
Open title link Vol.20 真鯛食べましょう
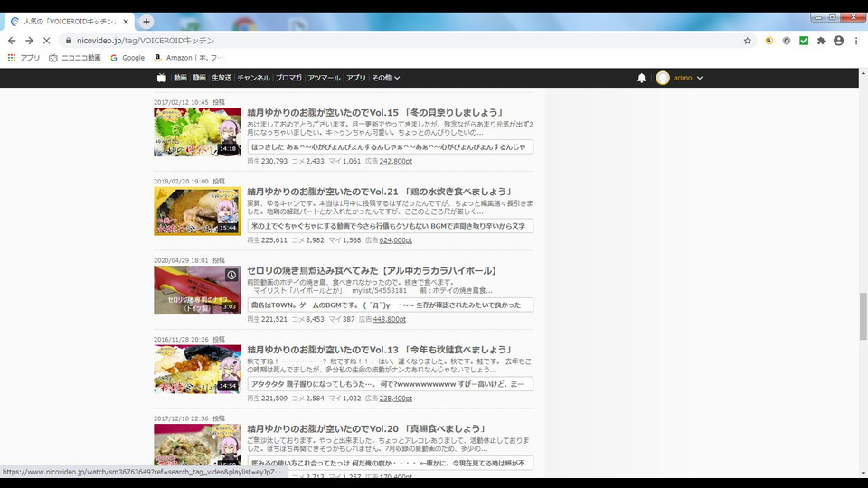coord(366,428)
